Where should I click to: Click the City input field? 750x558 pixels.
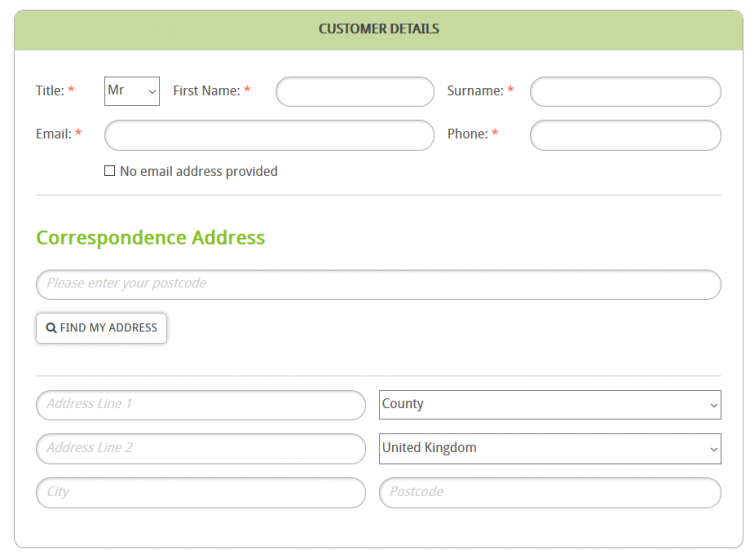[x=201, y=492]
